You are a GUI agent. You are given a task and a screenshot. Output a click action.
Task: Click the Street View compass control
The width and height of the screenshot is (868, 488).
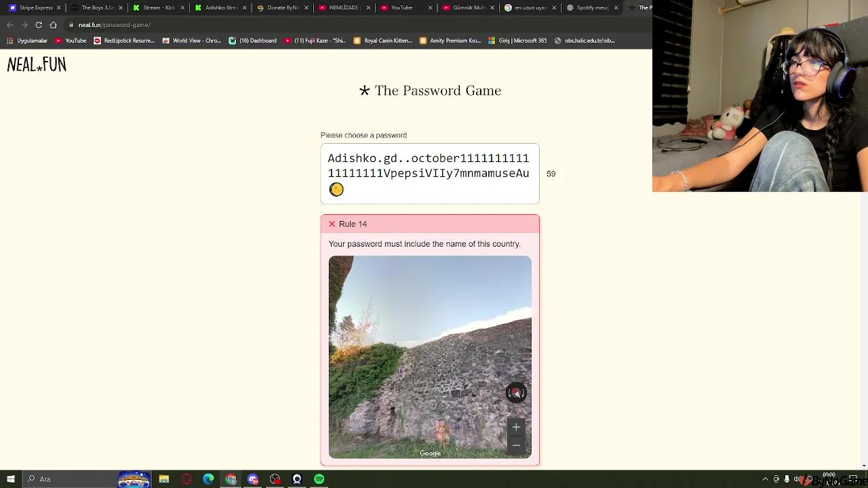516,393
